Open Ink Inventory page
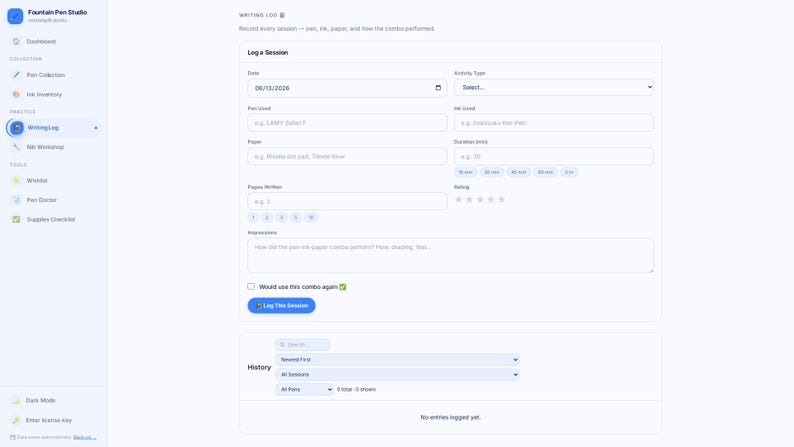This screenshot has height=447, width=794. pos(54,95)
